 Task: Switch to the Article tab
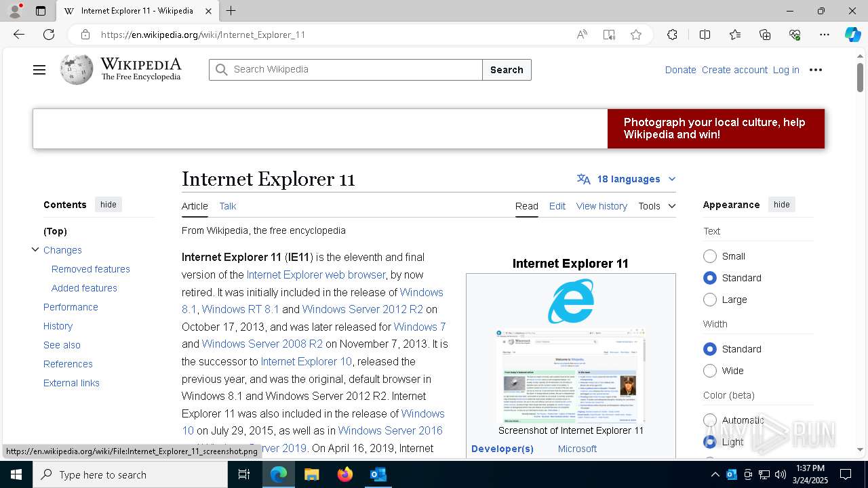tap(195, 206)
